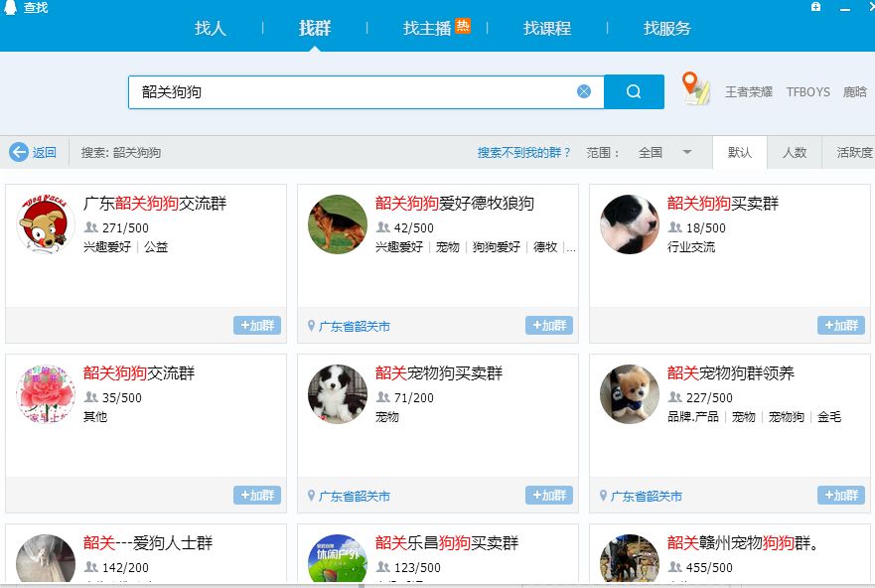Click the search magnifier icon
This screenshot has height=588, width=875.
pyautogui.click(x=634, y=91)
